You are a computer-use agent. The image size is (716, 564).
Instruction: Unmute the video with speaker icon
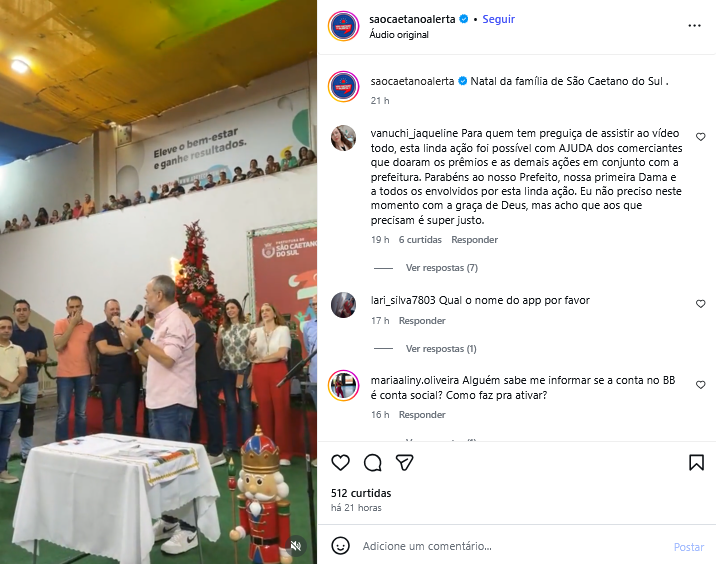pos(296,545)
